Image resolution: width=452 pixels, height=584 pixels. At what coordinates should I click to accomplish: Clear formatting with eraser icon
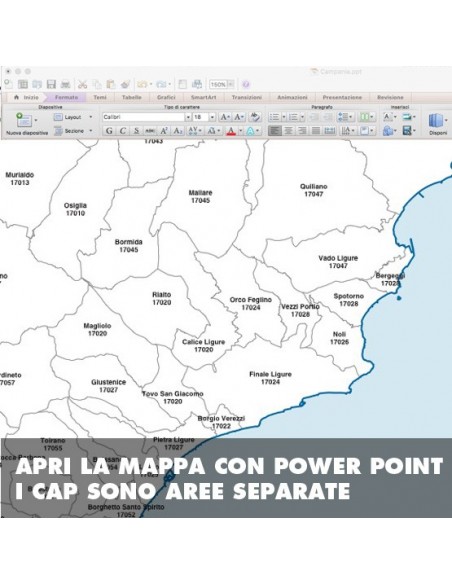(x=255, y=117)
